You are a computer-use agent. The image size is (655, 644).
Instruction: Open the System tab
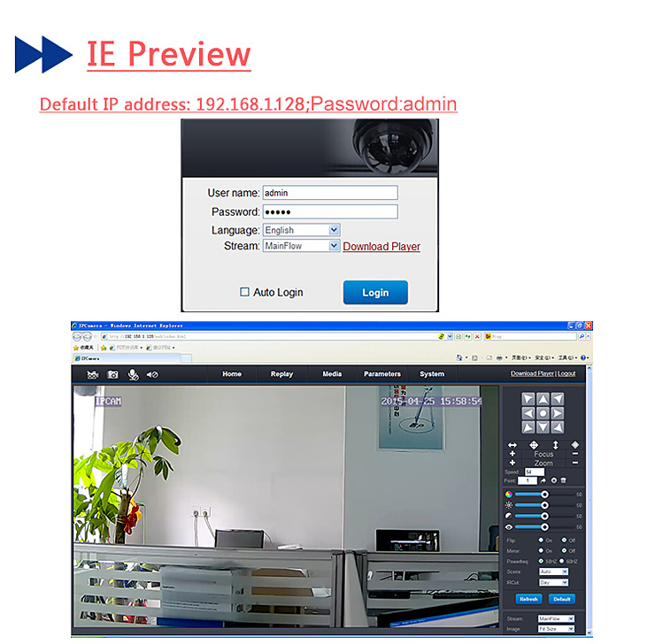[x=432, y=374]
